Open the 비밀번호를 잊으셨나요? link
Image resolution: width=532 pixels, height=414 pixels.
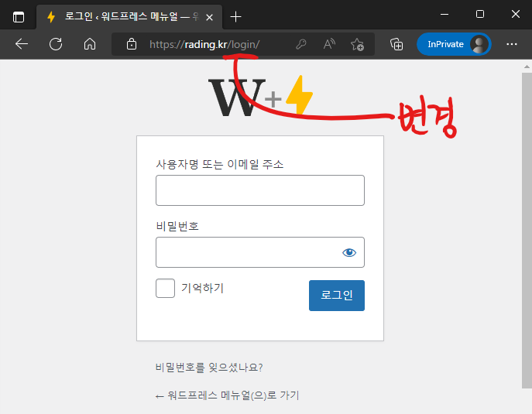pos(209,368)
